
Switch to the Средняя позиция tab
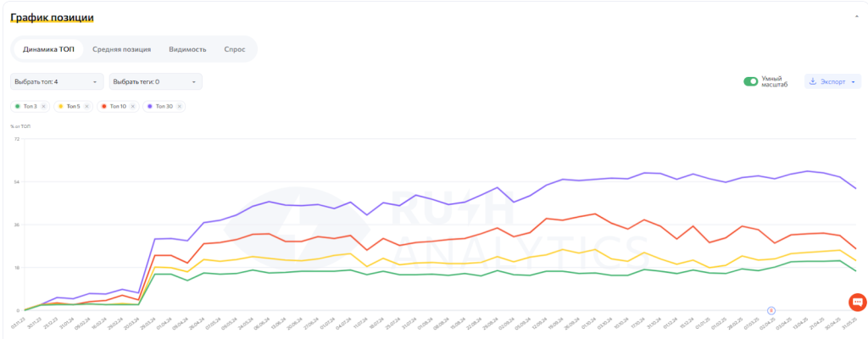[121, 49]
